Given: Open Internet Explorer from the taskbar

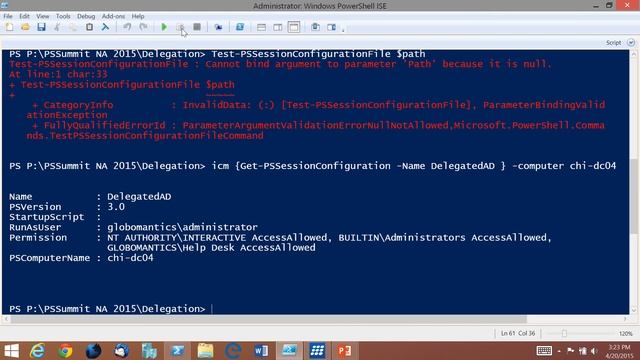Looking at the screenshot, I should coord(38,351).
